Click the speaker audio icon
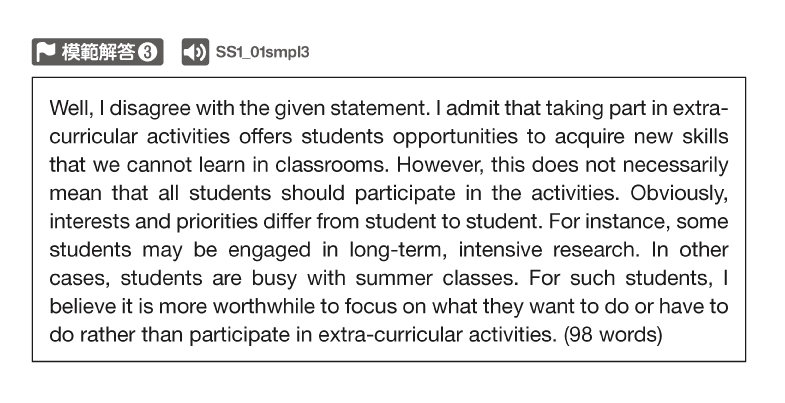The image size is (785, 403). tap(195, 52)
